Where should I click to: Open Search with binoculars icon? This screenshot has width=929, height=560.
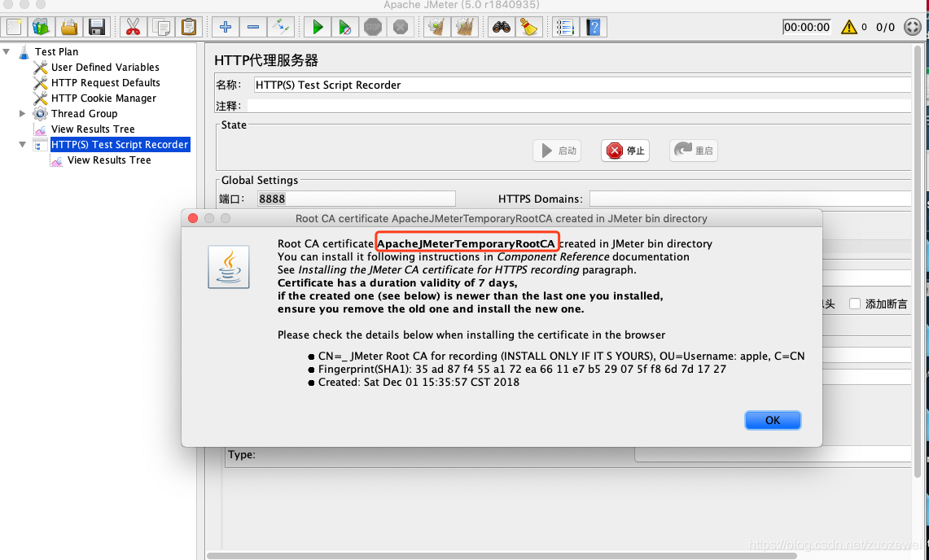(x=502, y=27)
